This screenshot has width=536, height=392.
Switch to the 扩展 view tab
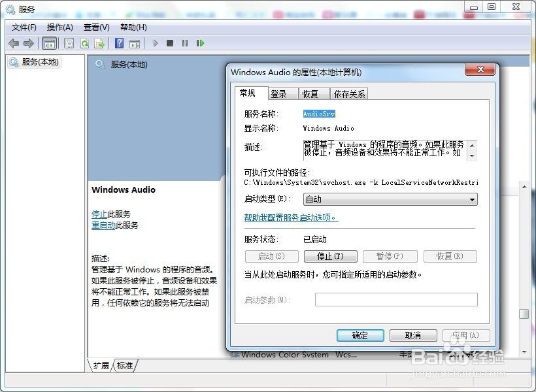coord(101,365)
